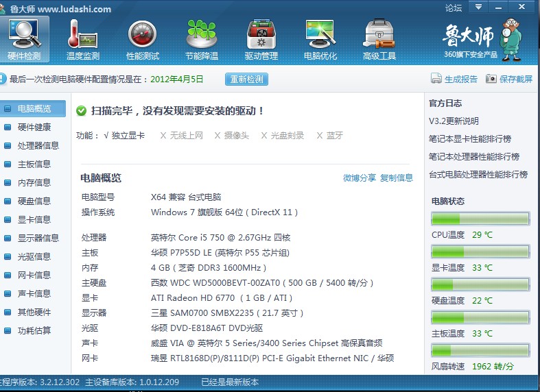Switch to 硬盘信息 in the sidebar
Screen dimensions: 540x392
[34, 201]
